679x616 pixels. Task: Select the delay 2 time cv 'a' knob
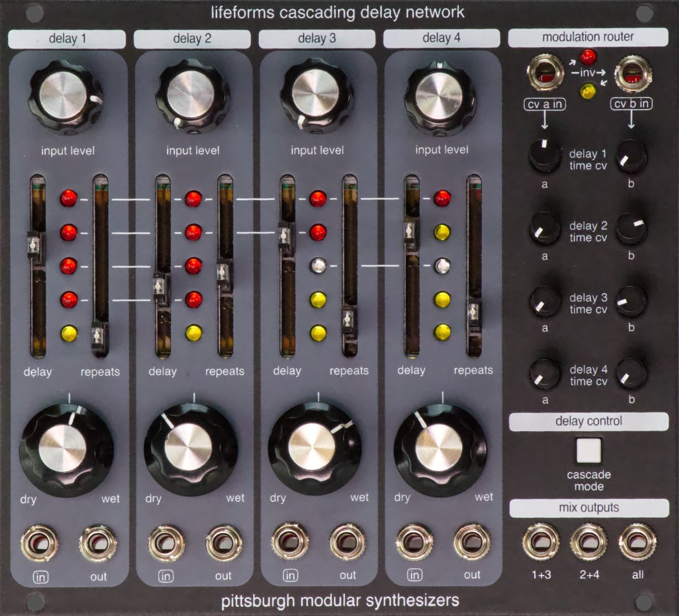pos(545,228)
